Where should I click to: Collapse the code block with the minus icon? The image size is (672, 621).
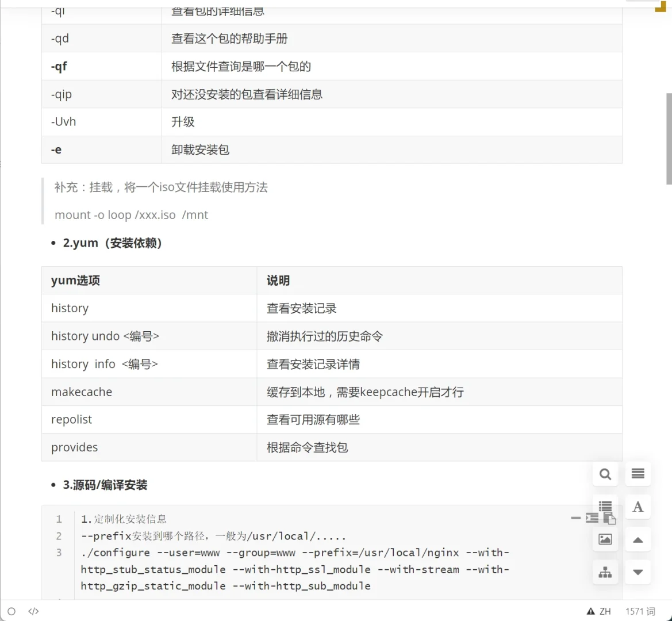[575, 517]
